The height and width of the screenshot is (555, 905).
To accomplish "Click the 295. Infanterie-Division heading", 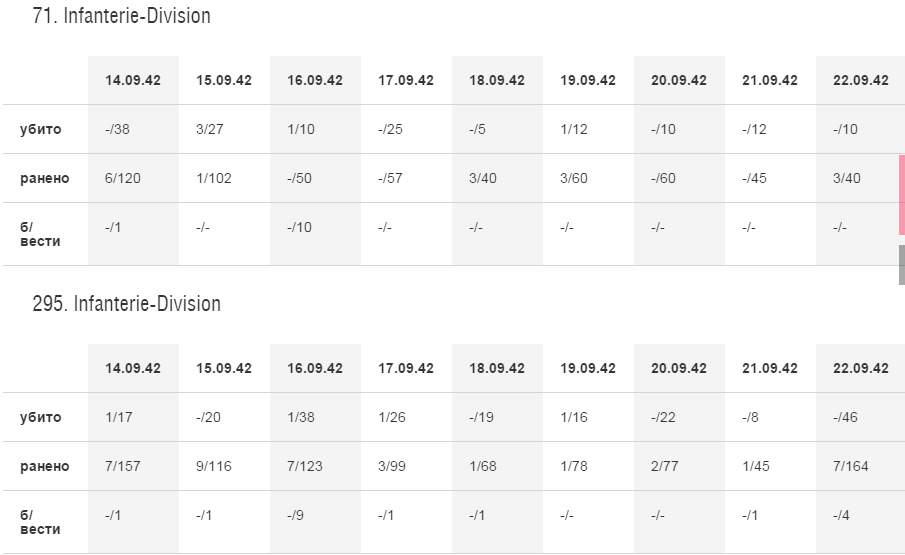I will 126,303.
